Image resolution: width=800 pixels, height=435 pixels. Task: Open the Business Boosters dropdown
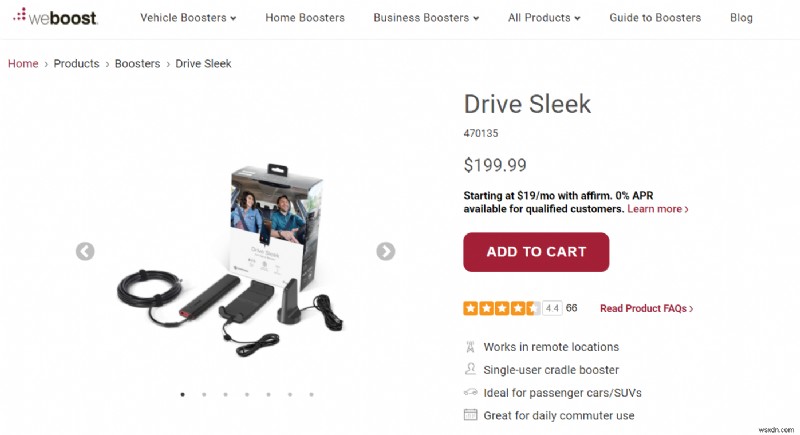pos(426,18)
